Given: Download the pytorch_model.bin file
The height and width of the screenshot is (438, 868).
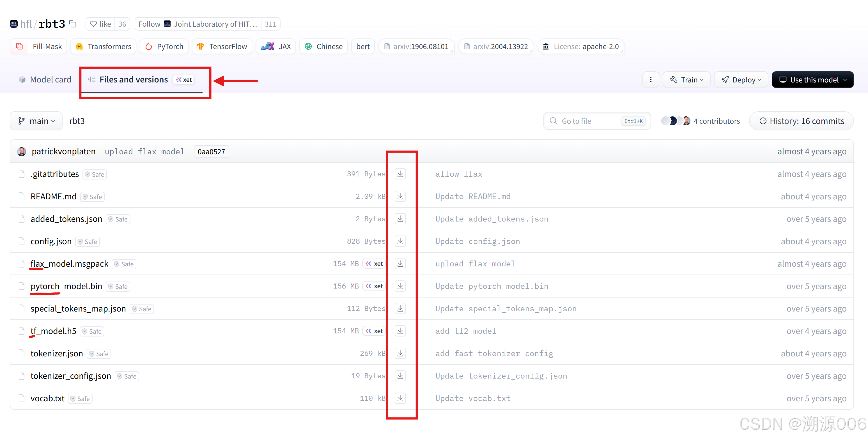Looking at the screenshot, I should pyautogui.click(x=400, y=286).
